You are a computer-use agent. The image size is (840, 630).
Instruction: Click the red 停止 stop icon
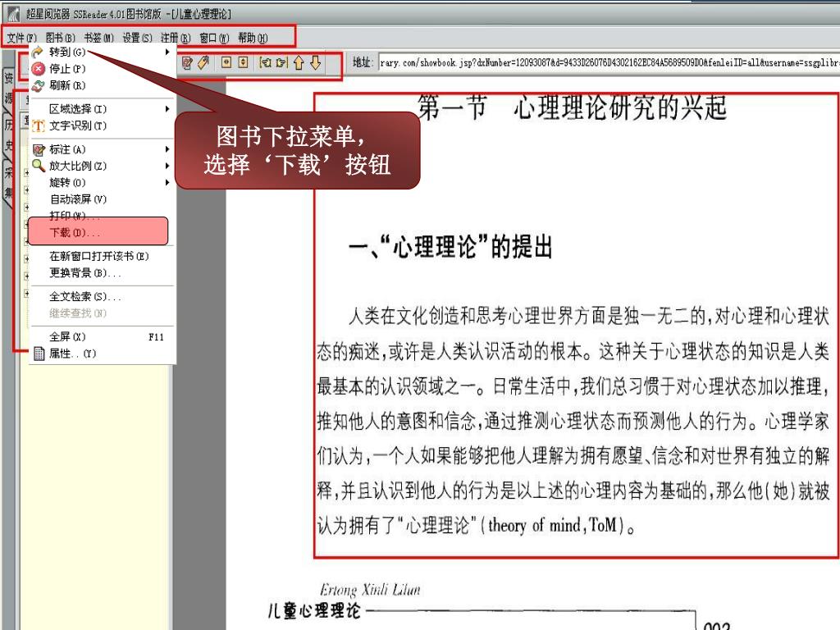[38, 69]
